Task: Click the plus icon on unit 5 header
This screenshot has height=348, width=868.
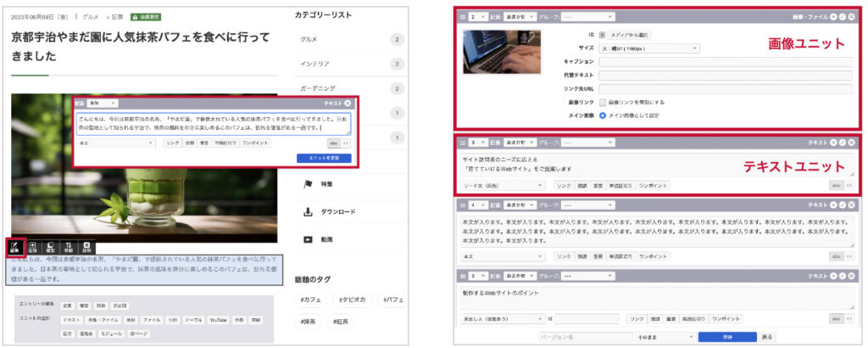Action: 833,275
